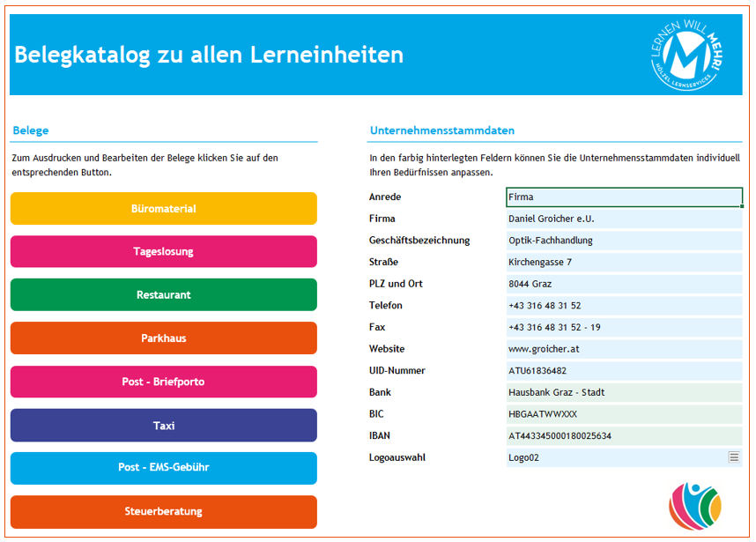Select the Optik-Fachhandlung field
756x542 pixels.
click(x=624, y=240)
